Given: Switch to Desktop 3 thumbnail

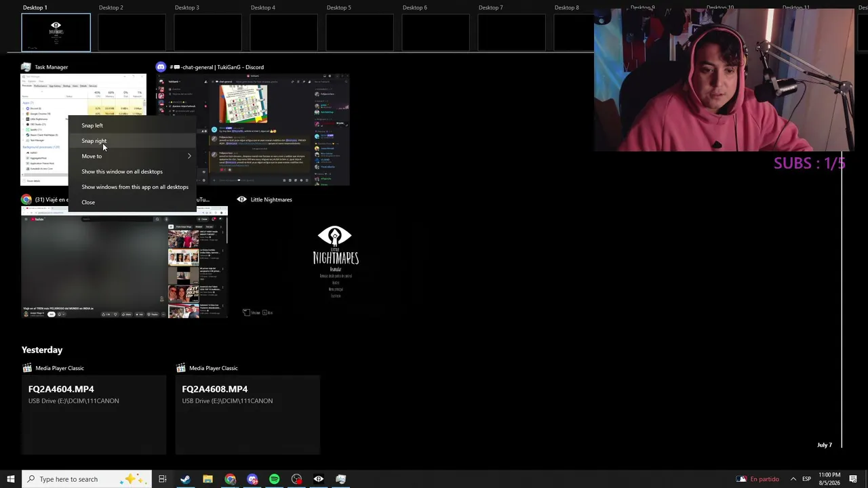Looking at the screenshot, I should 208,32.
